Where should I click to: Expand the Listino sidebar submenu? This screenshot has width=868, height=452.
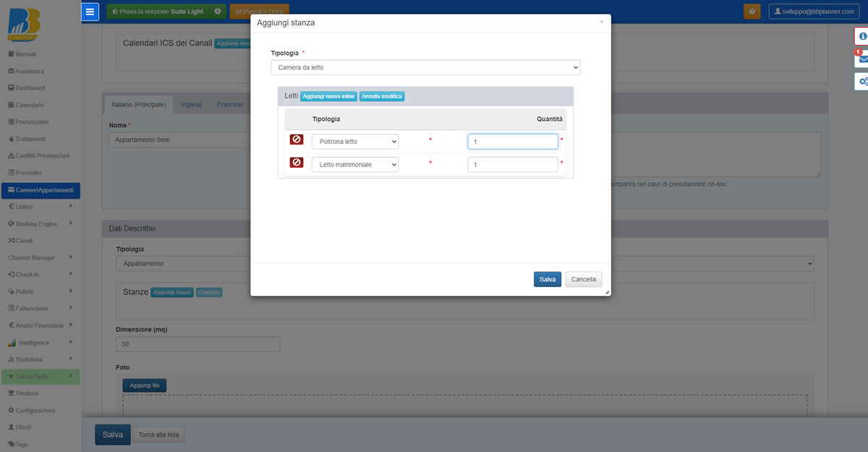click(40, 207)
